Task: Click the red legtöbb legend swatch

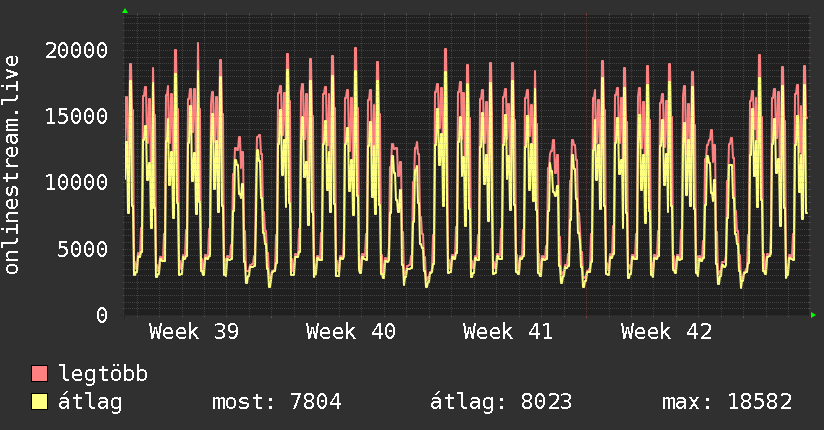Action: pos(40,375)
